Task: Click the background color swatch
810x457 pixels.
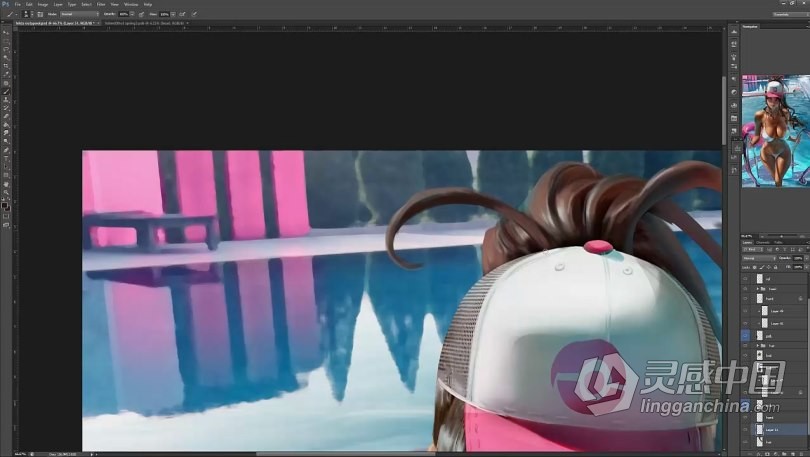Action: pos(8,209)
